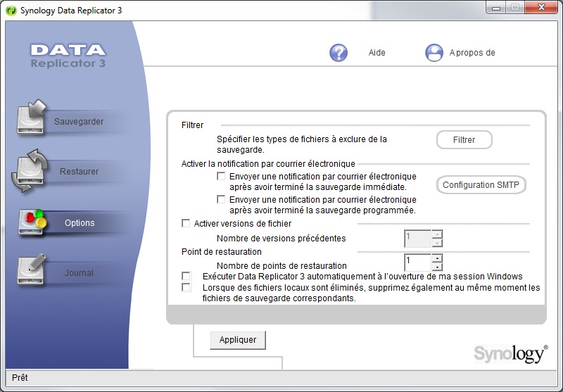
Task: Open the Journal section
Action: [79, 273]
